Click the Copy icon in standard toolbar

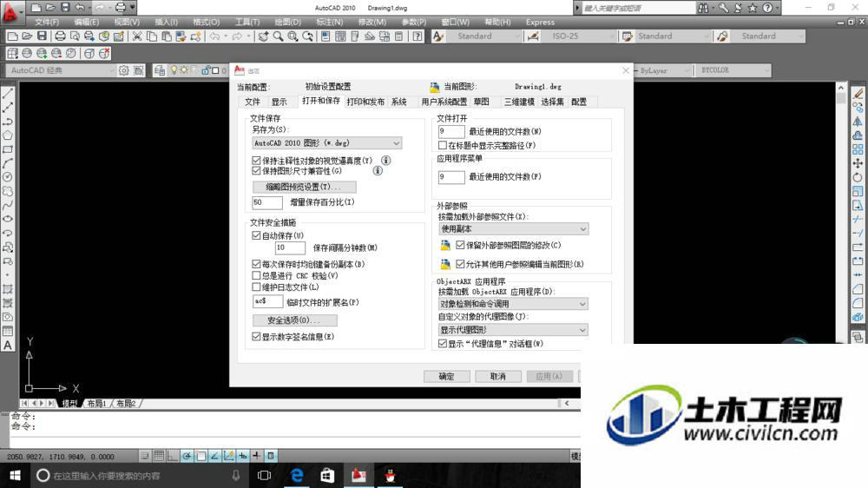151,36
